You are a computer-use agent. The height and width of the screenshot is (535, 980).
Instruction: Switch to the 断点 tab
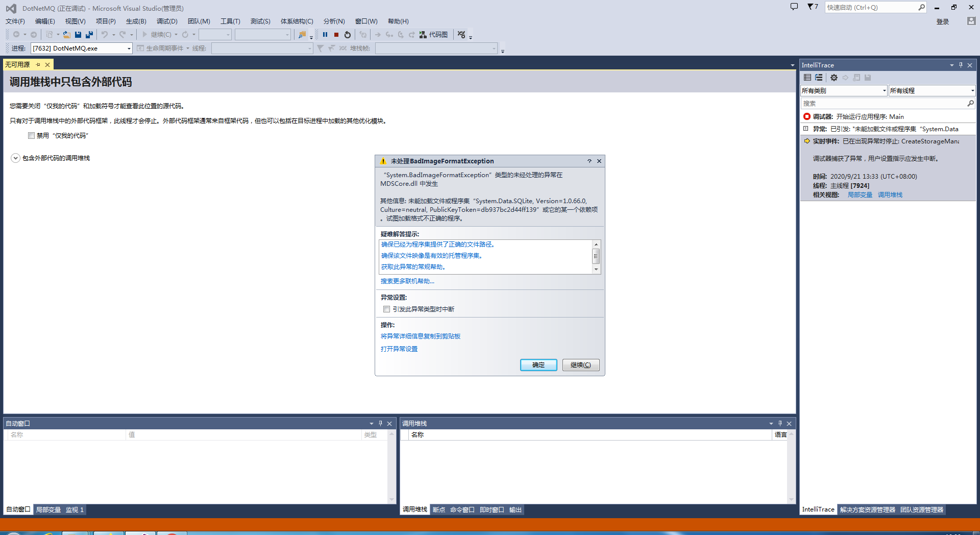pyautogui.click(x=439, y=509)
